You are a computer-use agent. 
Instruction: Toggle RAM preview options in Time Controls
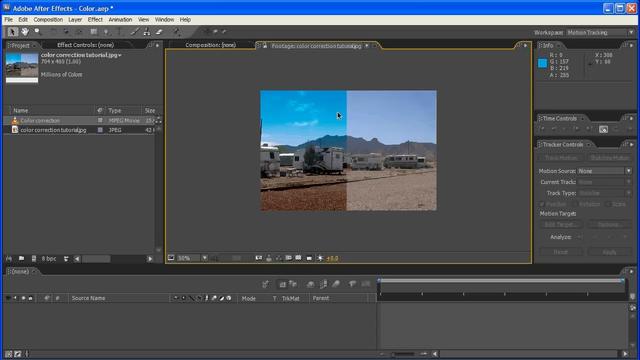pos(603,129)
